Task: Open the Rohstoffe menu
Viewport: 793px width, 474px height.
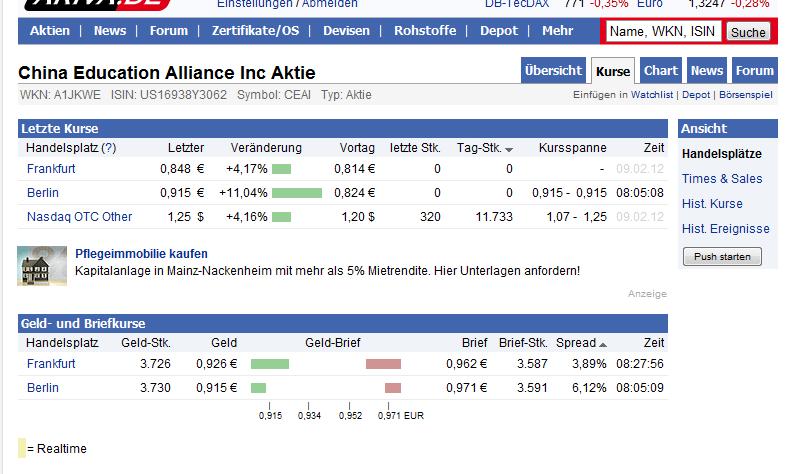Action: pos(425,31)
